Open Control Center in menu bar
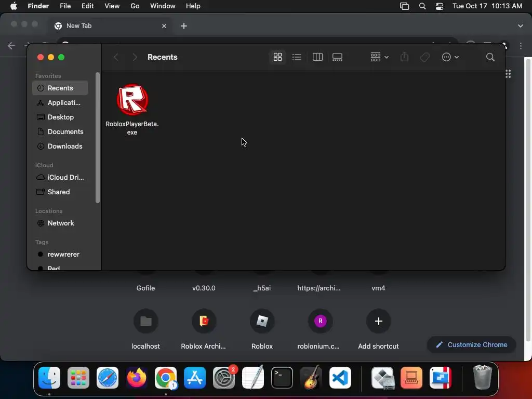 click(x=440, y=6)
